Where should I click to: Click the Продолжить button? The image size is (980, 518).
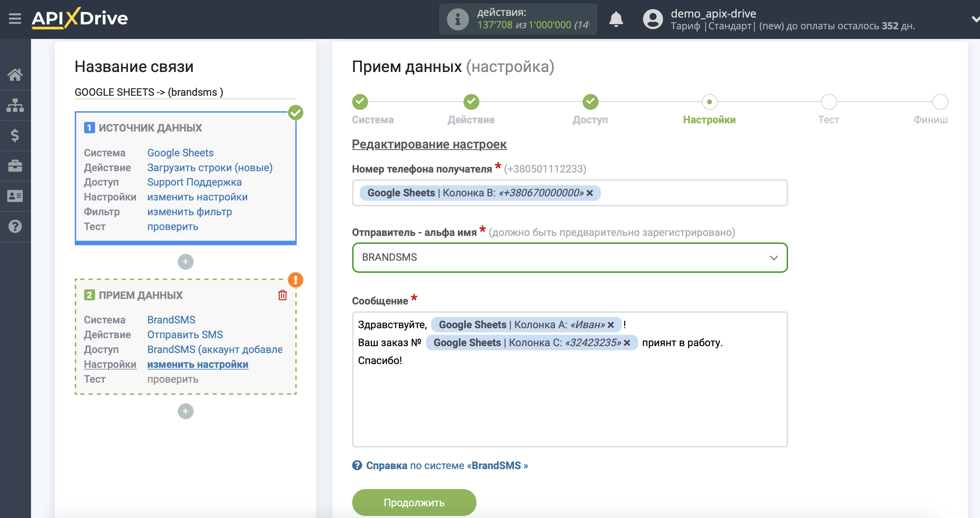[414, 503]
